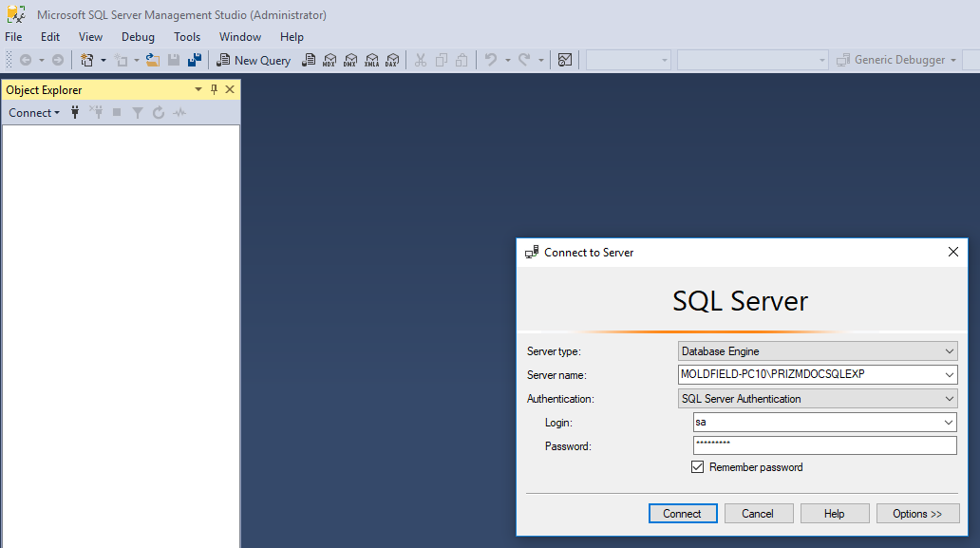The image size is (980, 548).
Task: Click the Paste toolbar icon
Action: pyautogui.click(x=462, y=60)
